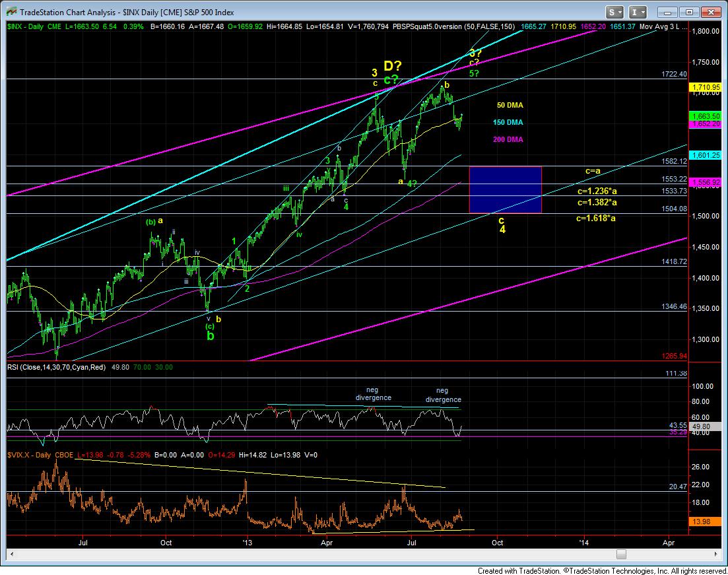728x575 pixels.
Task: Click the '$VIX.X - Daily' subgraph label
Action: 29,455
